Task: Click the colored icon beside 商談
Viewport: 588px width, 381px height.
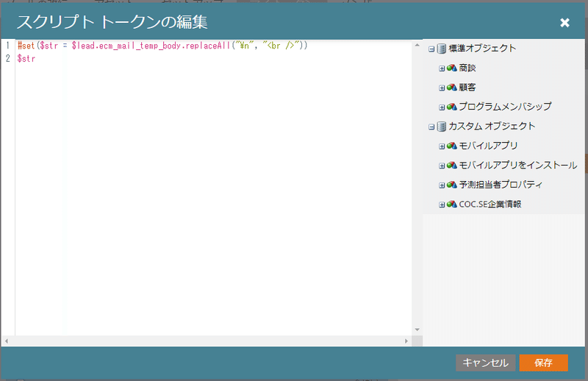Action: coord(451,68)
